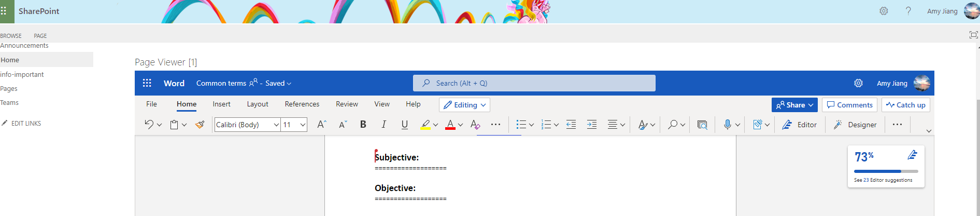
Task: Switch to the View tab
Action: (382, 104)
